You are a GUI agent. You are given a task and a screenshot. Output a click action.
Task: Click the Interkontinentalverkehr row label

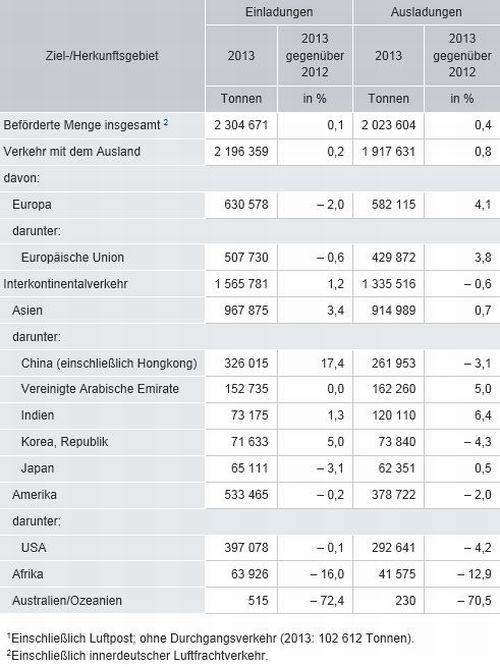(x=66, y=284)
